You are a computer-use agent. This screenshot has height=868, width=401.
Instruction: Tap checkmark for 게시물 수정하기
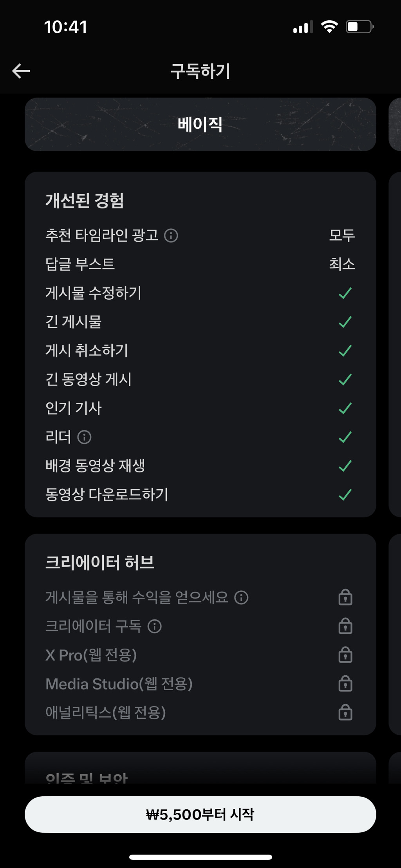click(345, 293)
